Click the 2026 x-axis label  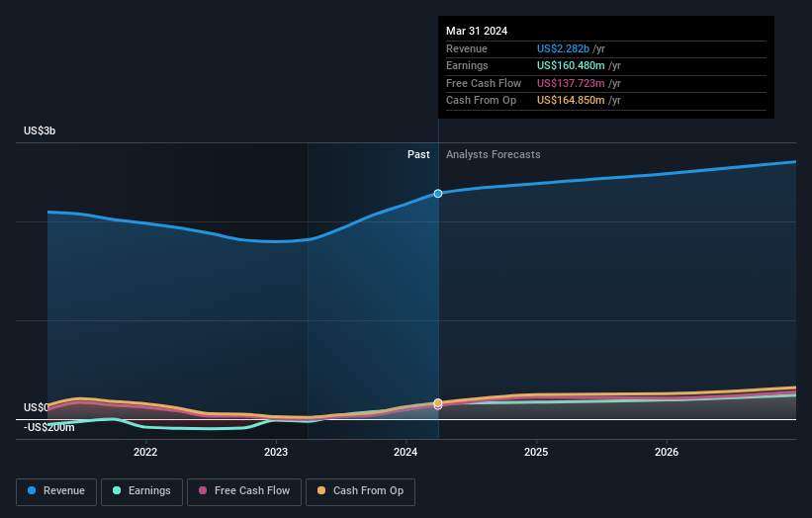point(667,453)
